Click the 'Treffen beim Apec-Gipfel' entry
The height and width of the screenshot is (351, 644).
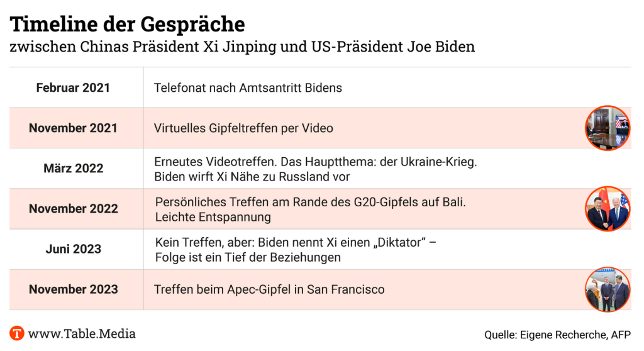269,289
